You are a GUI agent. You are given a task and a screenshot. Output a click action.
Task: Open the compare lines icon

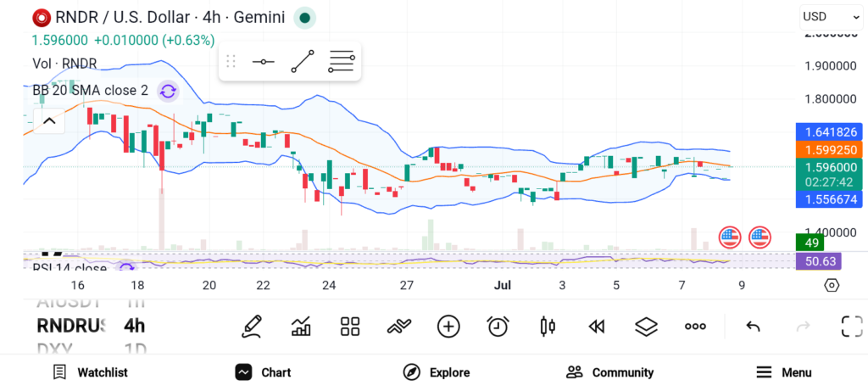399,327
